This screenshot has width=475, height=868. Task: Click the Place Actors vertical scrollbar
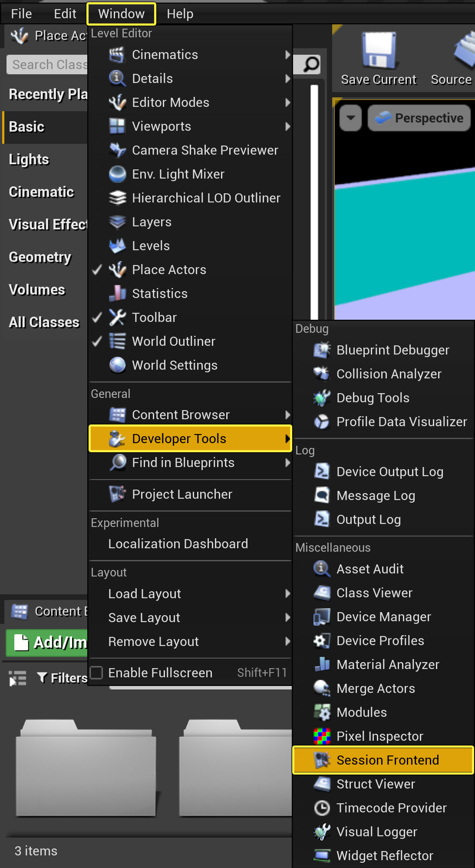(x=314, y=202)
